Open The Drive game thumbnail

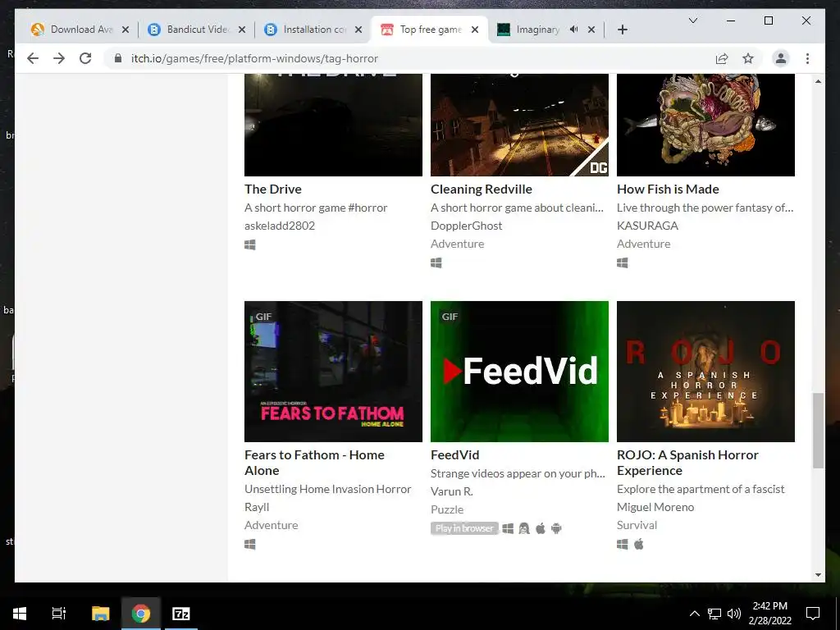(333, 125)
